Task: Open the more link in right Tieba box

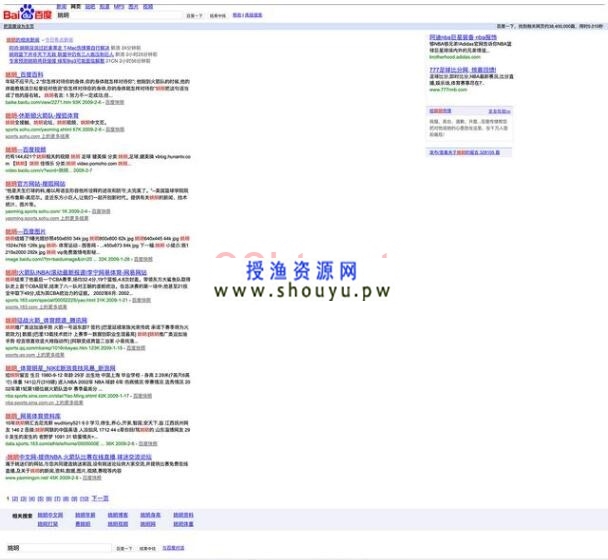Action: (499, 112)
